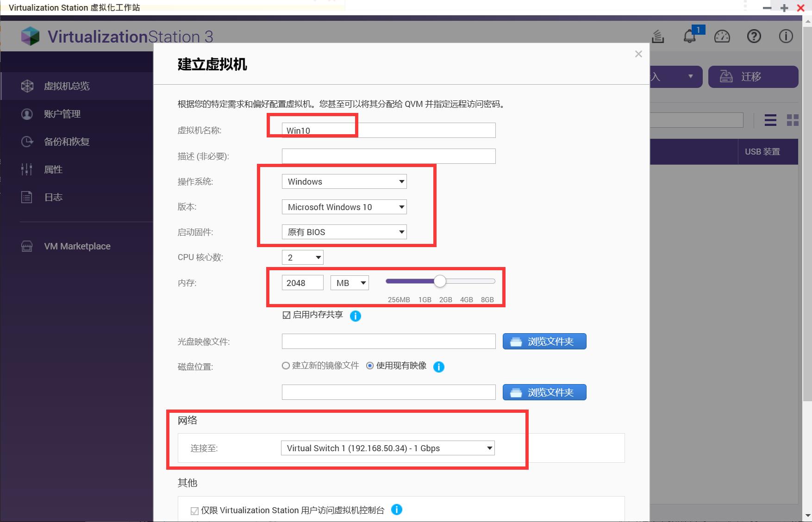Toggle the 启用内存共享 checkbox

(287, 315)
